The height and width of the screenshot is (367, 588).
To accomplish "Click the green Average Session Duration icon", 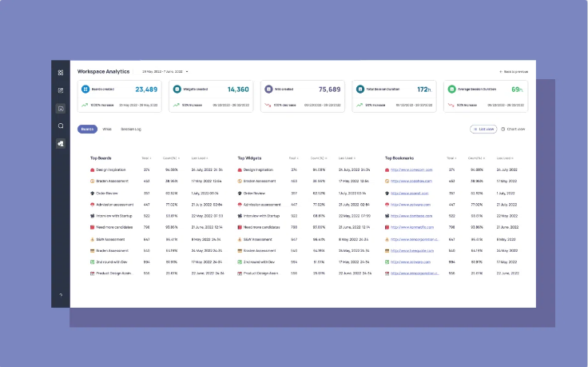I will tap(451, 89).
